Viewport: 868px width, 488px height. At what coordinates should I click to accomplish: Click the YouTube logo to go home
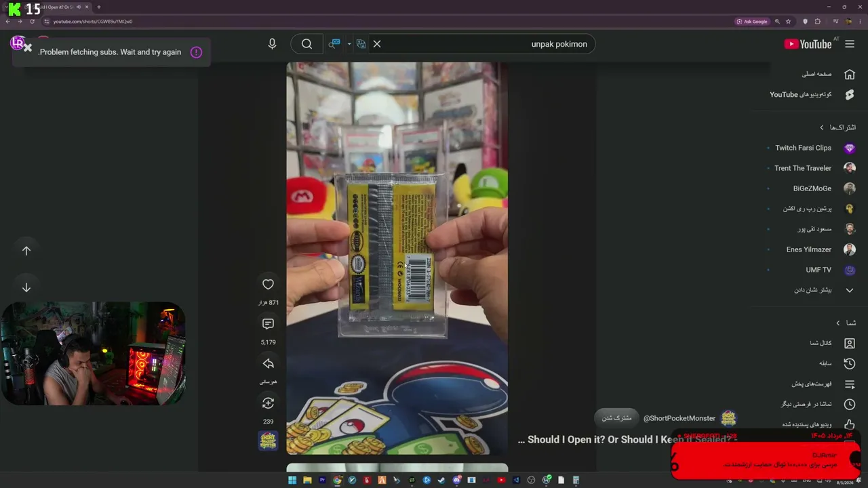click(x=808, y=44)
